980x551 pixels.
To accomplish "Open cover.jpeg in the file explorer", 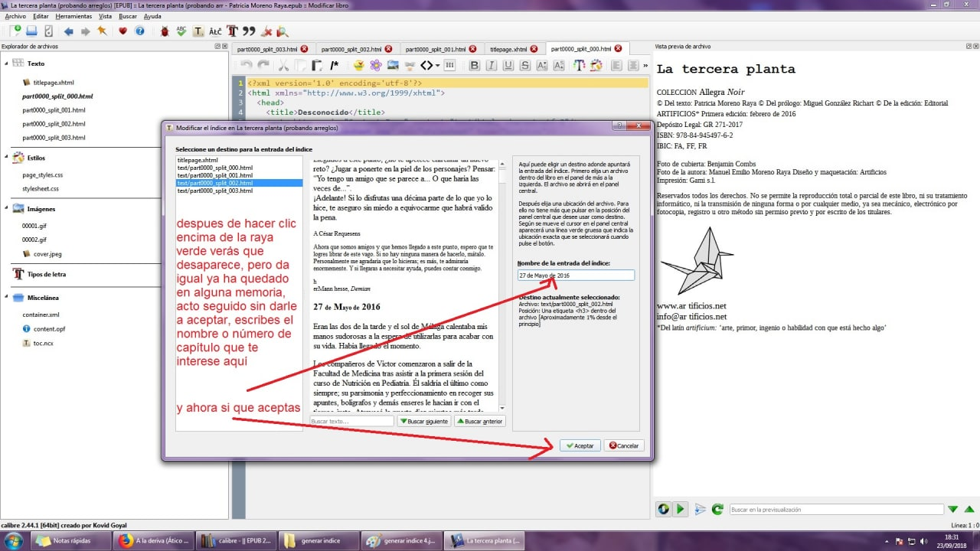I will [x=47, y=253].
